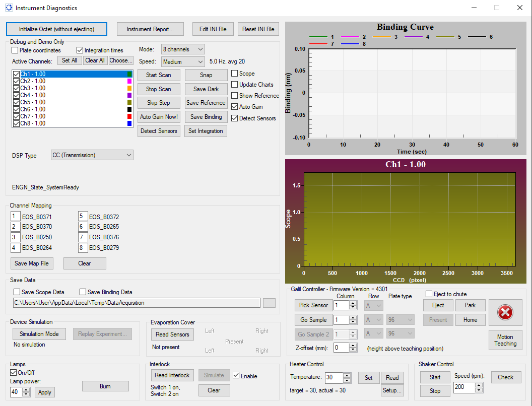This screenshot has height=406, width=532.
Task: Click Set All active channels
Action: (69, 60)
